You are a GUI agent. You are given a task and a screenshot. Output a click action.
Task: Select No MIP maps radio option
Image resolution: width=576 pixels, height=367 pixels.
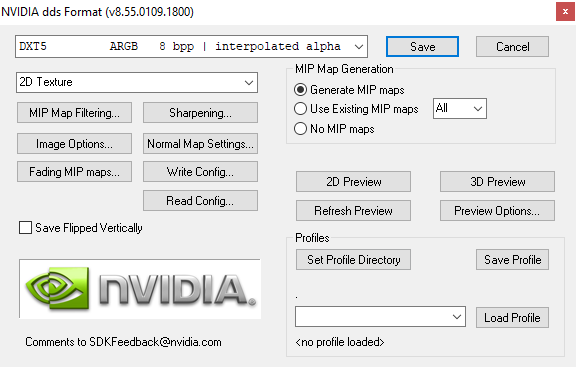[x=300, y=129]
